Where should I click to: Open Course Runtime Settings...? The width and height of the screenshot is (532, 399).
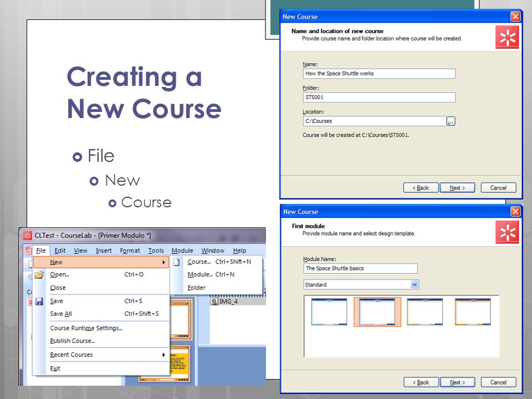click(x=101, y=328)
